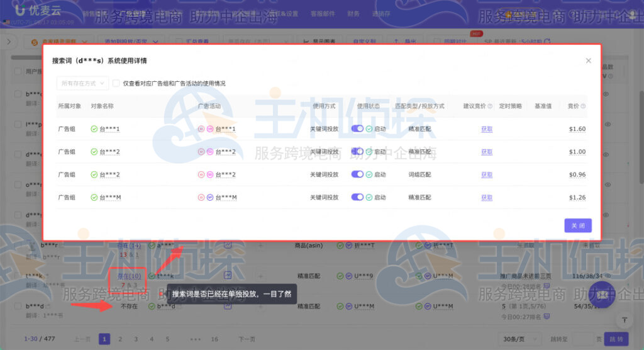Open the 卖家精灵洞察 dropdown
Viewport: 644px width, 350px height.
pos(60,42)
